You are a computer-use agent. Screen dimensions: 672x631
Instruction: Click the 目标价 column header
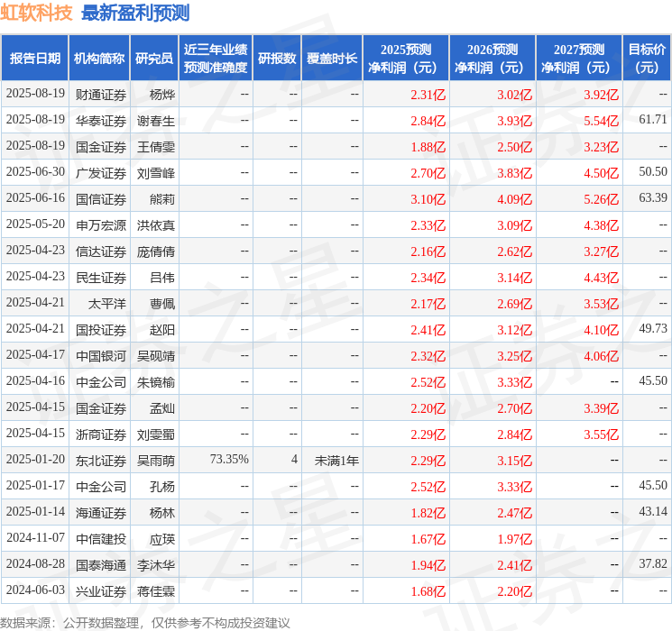pyautogui.click(x=647, y=59)
